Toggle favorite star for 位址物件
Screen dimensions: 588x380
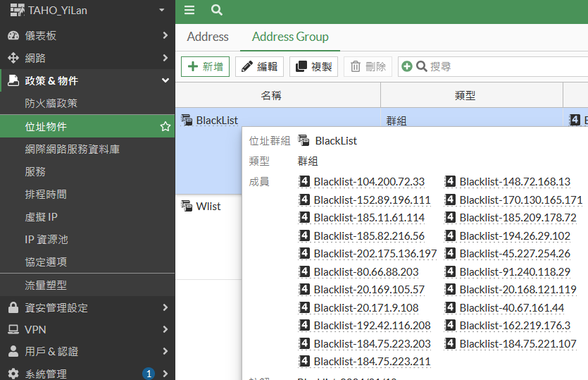(165, 127)
